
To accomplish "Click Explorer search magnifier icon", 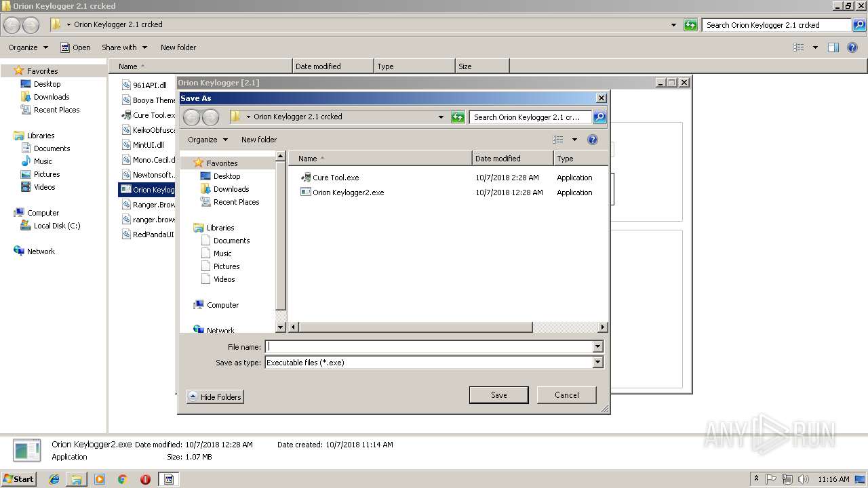I will pos(859,25).
